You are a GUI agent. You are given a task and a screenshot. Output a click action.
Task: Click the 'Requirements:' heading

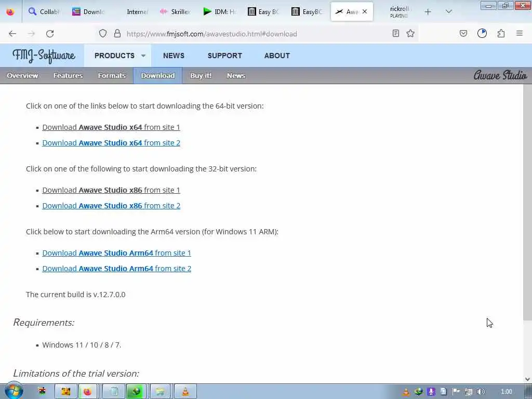point(44,322)
